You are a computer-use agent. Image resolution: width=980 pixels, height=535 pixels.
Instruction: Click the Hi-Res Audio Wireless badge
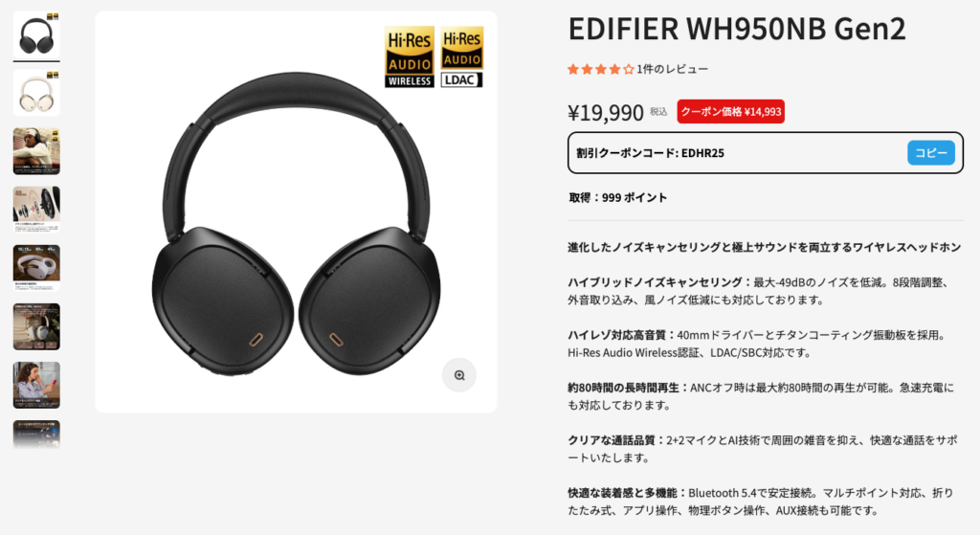click(410, 56)
